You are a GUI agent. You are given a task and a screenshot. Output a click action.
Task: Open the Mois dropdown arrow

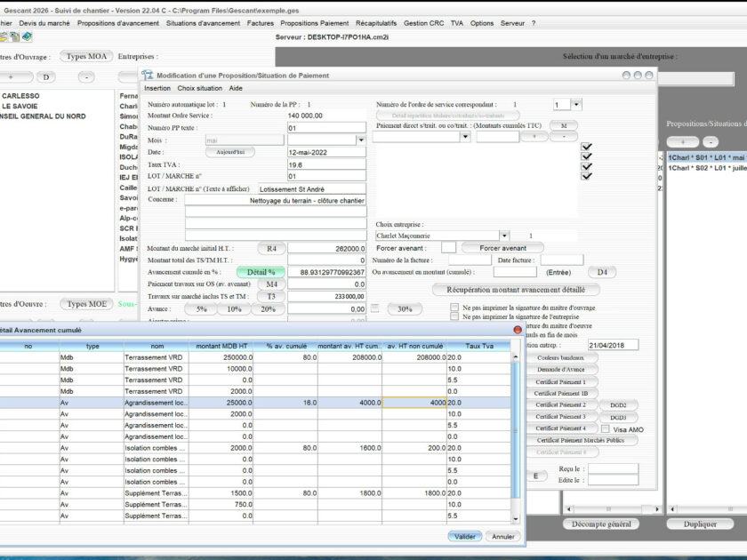click(x=361, y=140)
